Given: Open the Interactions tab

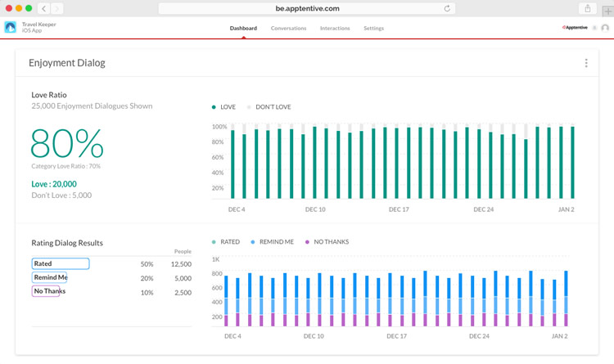Looking at the screenshot, I should 335,28.
